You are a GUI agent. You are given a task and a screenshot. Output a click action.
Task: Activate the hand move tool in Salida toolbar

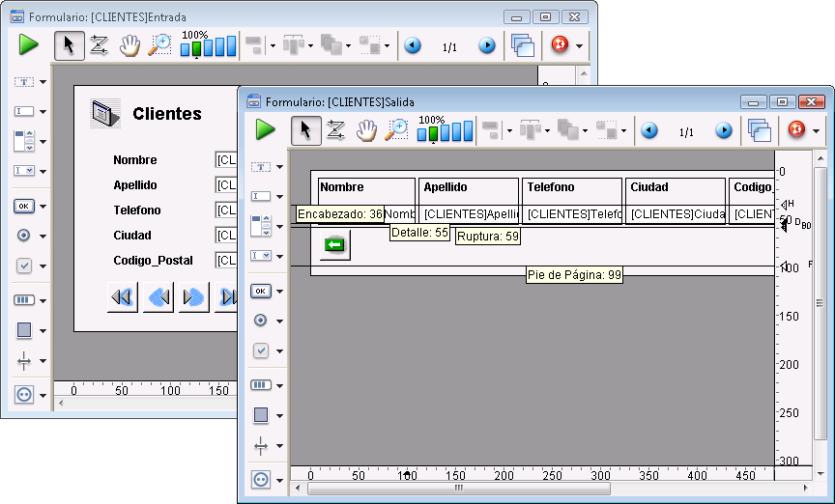click(366, 130)
